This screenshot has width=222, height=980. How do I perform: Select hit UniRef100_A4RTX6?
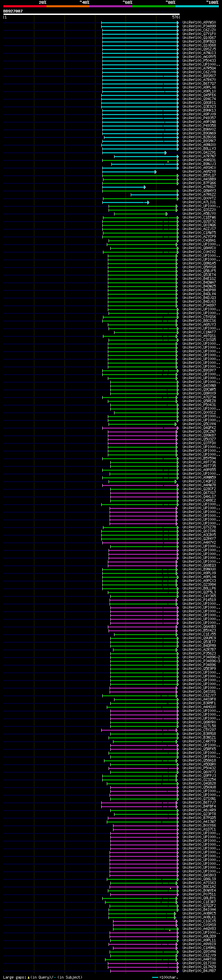click(199, 959)
